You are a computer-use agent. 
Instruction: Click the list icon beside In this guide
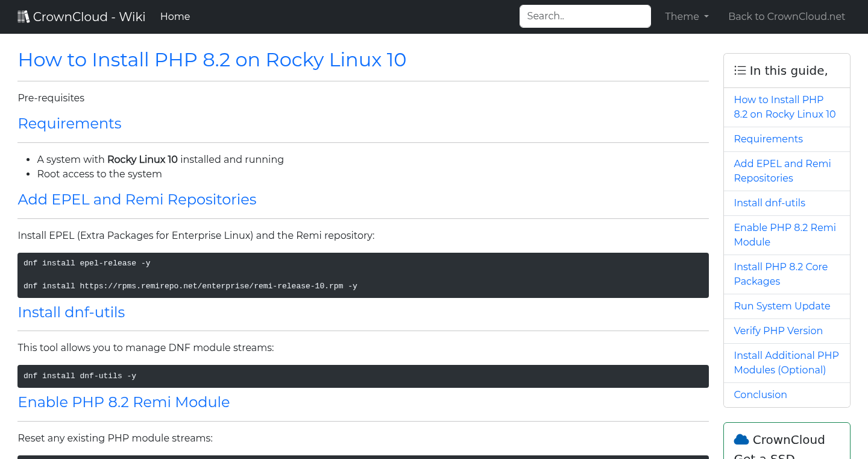[x=740, y=71]
